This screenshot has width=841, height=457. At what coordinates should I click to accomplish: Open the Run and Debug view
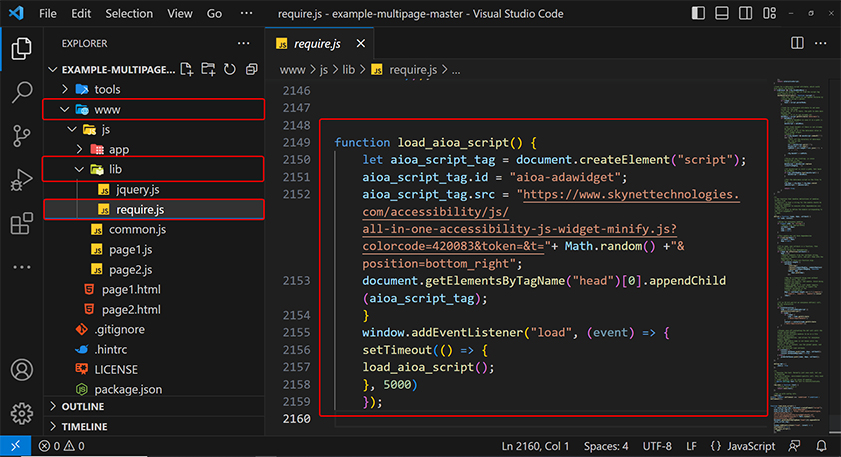tap(21, 181)
